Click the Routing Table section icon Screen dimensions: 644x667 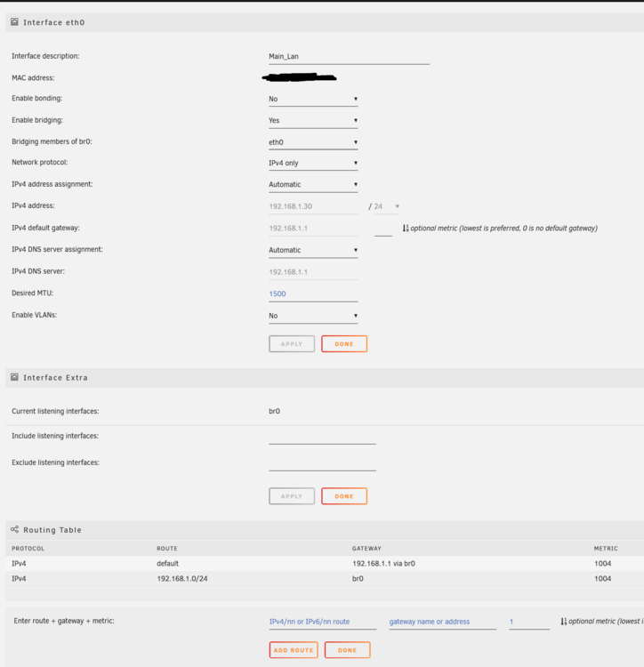click(x=14, y=529)
